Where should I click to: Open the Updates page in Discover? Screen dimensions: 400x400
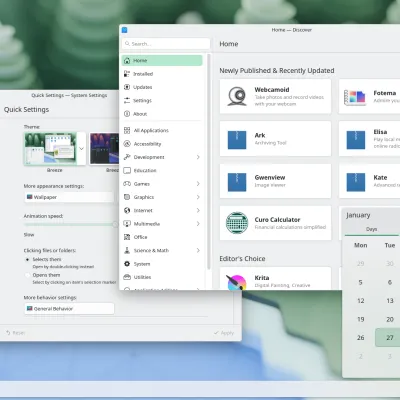[162, 87]
